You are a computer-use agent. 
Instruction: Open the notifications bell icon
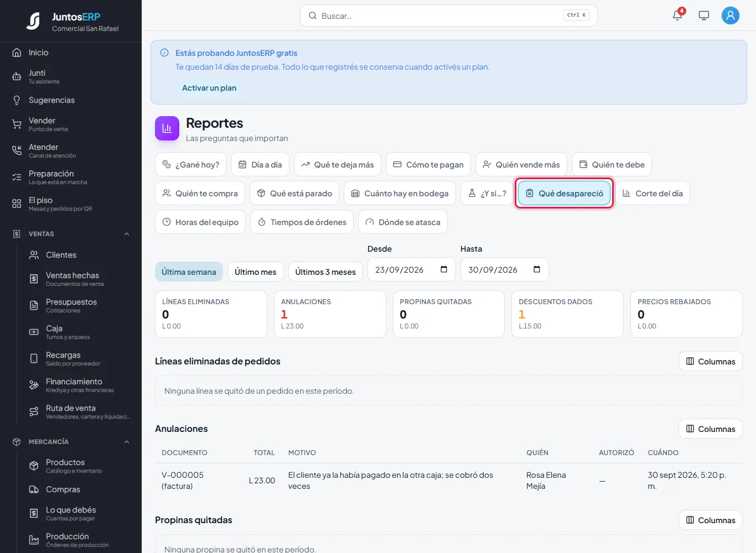(677, 15)
